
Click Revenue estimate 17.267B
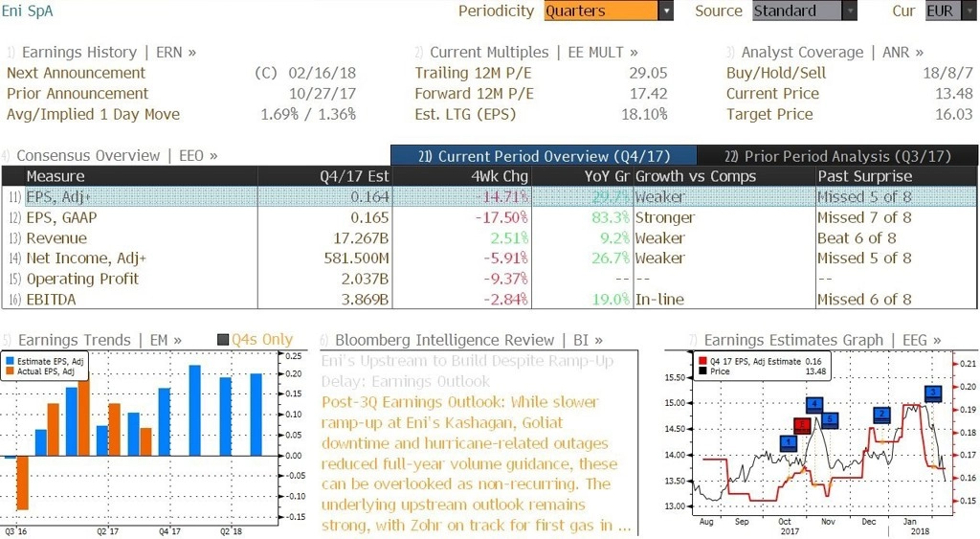361,238
